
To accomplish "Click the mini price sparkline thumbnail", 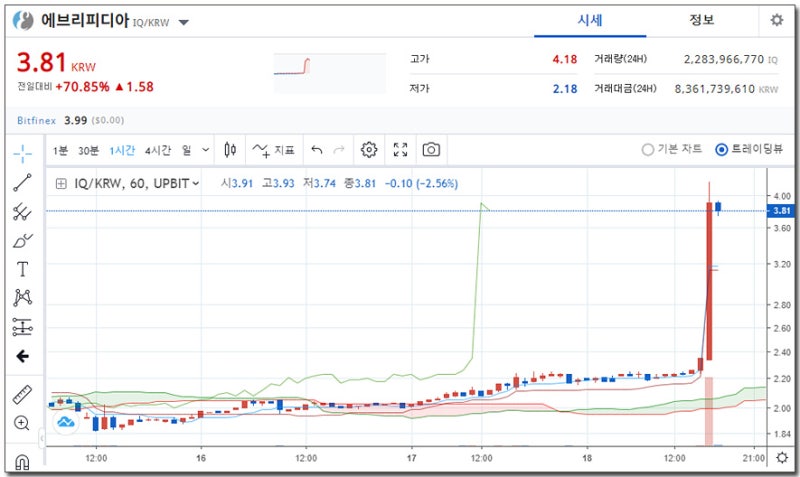I will pos(330,73).
